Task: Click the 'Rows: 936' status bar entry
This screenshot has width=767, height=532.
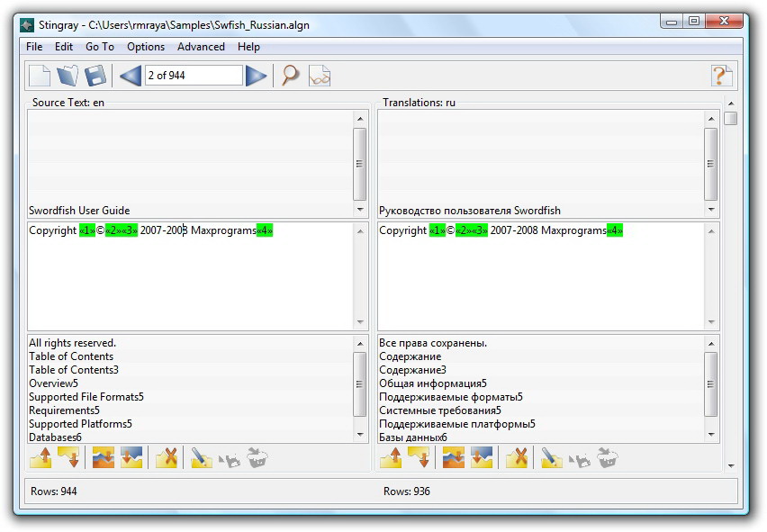Action: click(407, 491)
